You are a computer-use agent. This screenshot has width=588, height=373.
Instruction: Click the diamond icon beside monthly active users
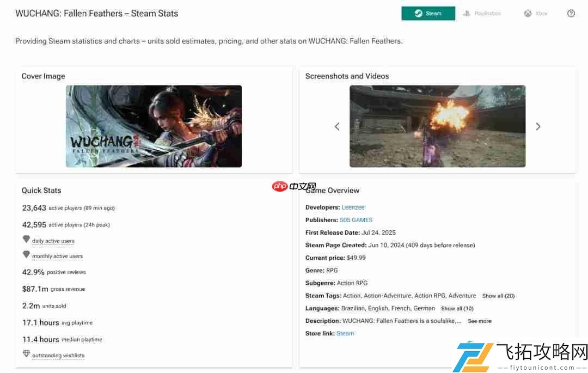click(x=26, y=254)
